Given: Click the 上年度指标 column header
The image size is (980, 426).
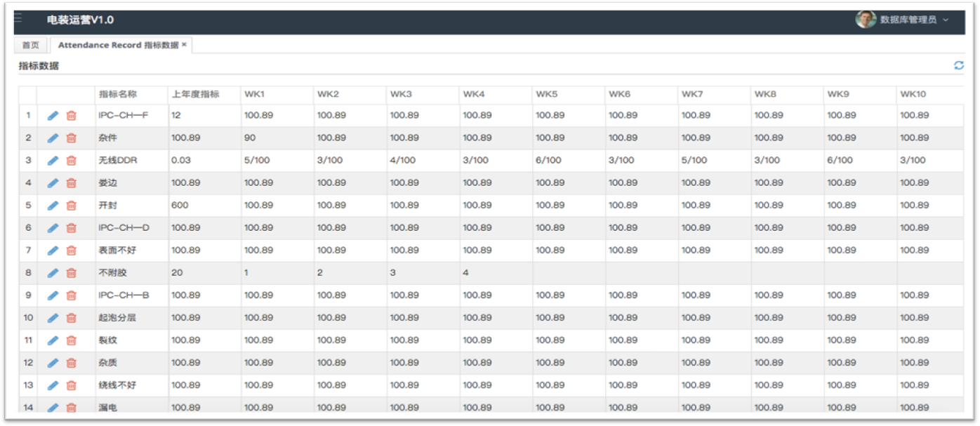Looking at the screenshot, I should (x=195, y=94).
